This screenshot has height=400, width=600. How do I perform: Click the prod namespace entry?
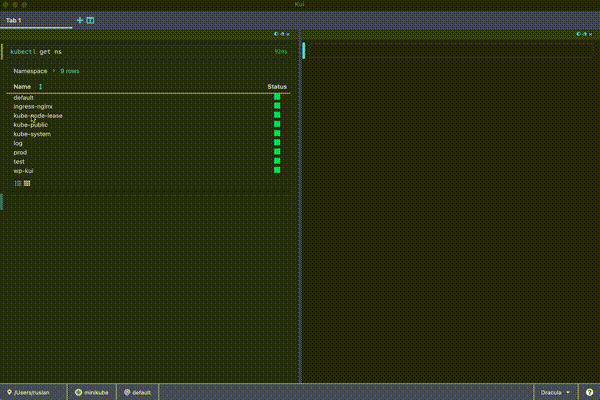pos(19,152)
